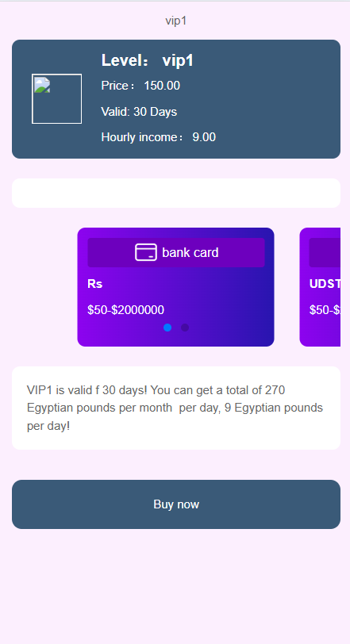350x644 pixels.
Task: Click the Hourly income: 9.00 text
Action: (158, 137)
